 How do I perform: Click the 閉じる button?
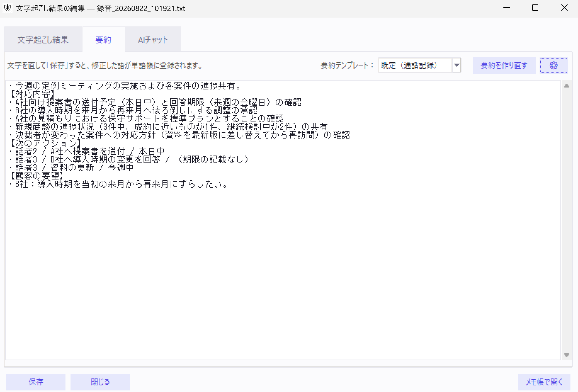(100, 382)
